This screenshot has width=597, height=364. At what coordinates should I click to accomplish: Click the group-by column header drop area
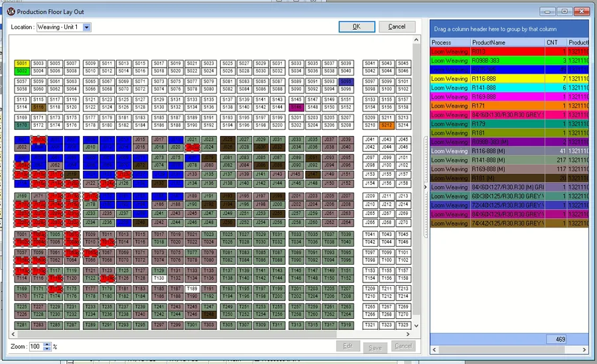click(x=509, y=29)
